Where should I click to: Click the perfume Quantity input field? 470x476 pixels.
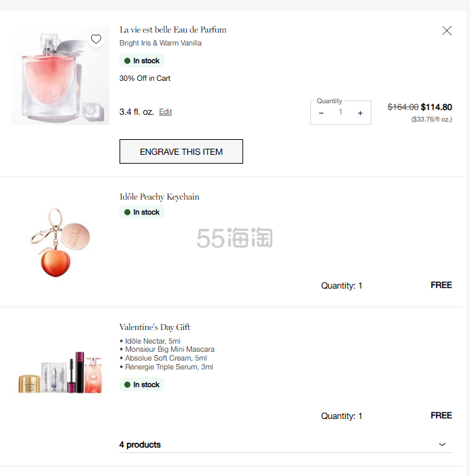coord(340,113)
